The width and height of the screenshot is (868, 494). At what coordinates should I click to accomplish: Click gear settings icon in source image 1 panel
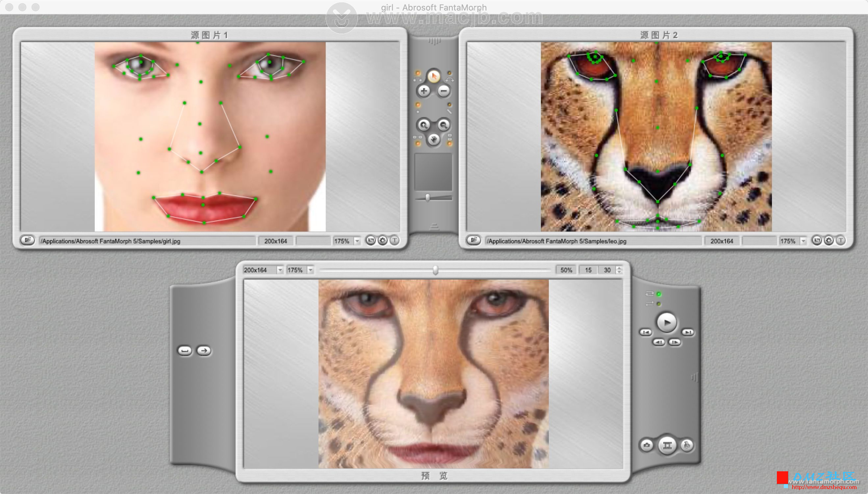(382, 240)
